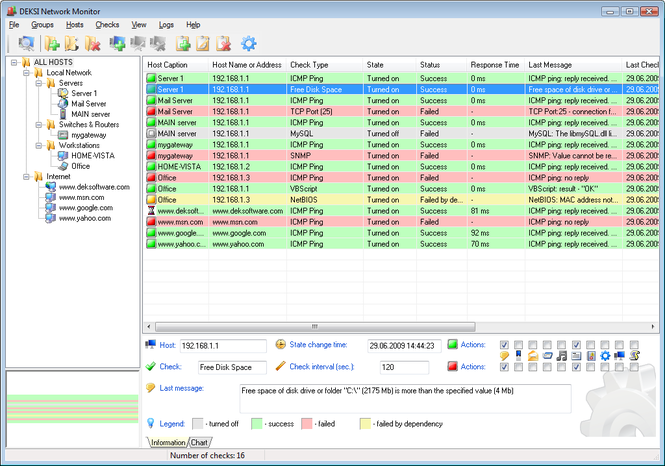Open the Groups menu
This screenshot has width=665, height=466.
(x=42, y=25)
